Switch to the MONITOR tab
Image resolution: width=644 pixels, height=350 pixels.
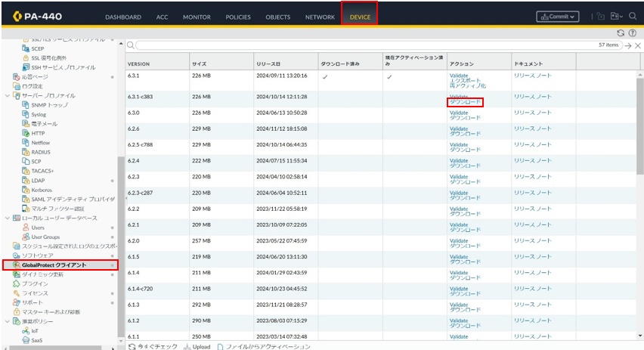coord(197,17)
